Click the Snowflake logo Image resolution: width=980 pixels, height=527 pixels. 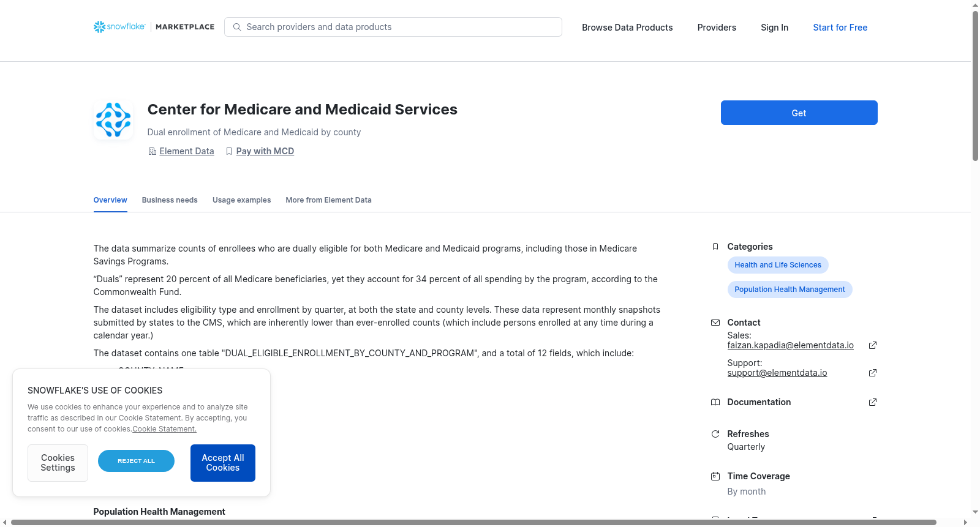pos(119,27)
